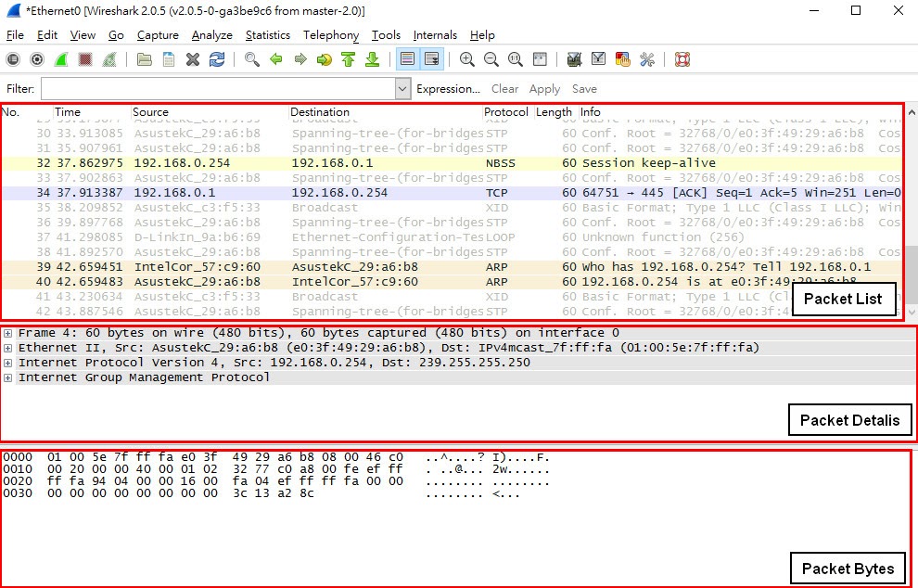This screenshot has height=588, width=918.
Task: Click into the display Filter field
Action: pyautogui.click(x=219, y=89)
